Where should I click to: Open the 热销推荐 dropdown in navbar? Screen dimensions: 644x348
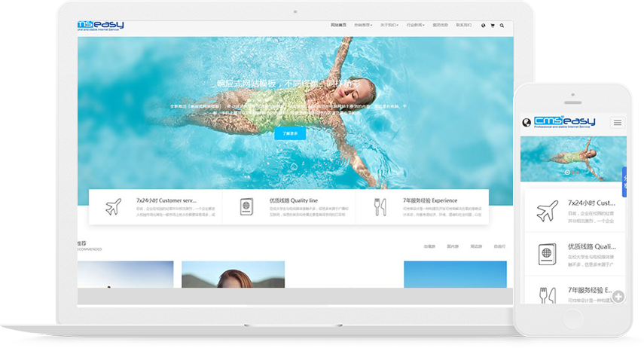(x=362, y=26)
